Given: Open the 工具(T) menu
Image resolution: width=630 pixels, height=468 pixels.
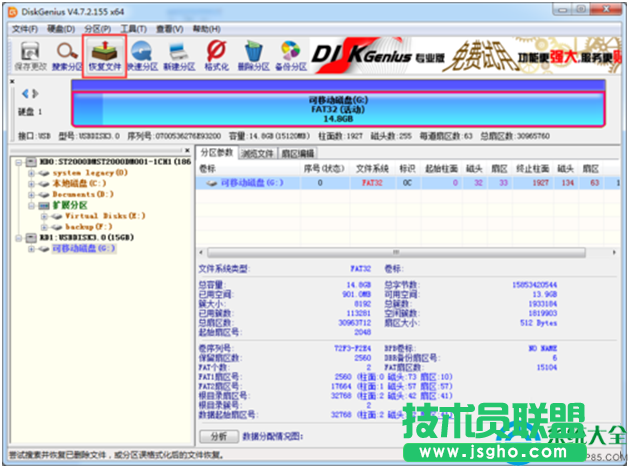Looking at the screenshot, I should click(133, 29).
